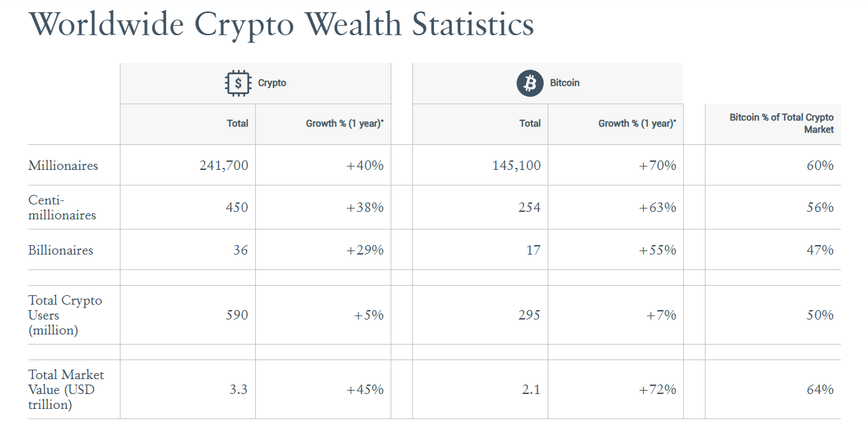Screen dimensions: 868x436
Task: Select the Crypto header label
Action: 272,83
